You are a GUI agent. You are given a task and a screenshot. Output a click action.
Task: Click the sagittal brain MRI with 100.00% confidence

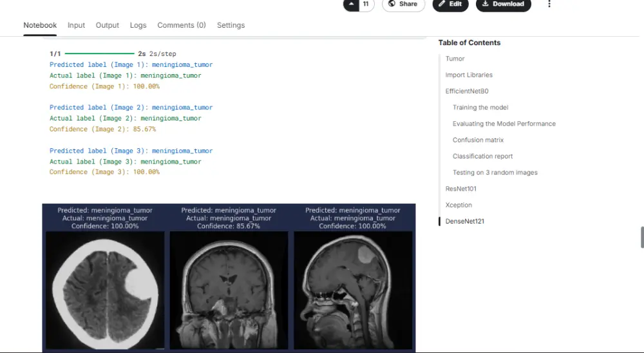click(352, 290)
